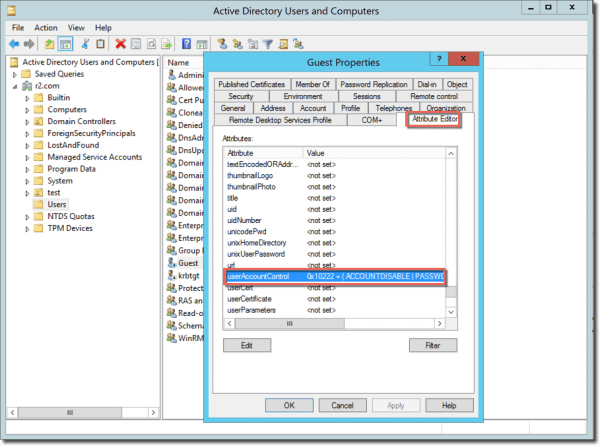Click attributes horizontal scrollbar right arrow
The height and width of the screenshot is (446, 600).
point(440,324)
